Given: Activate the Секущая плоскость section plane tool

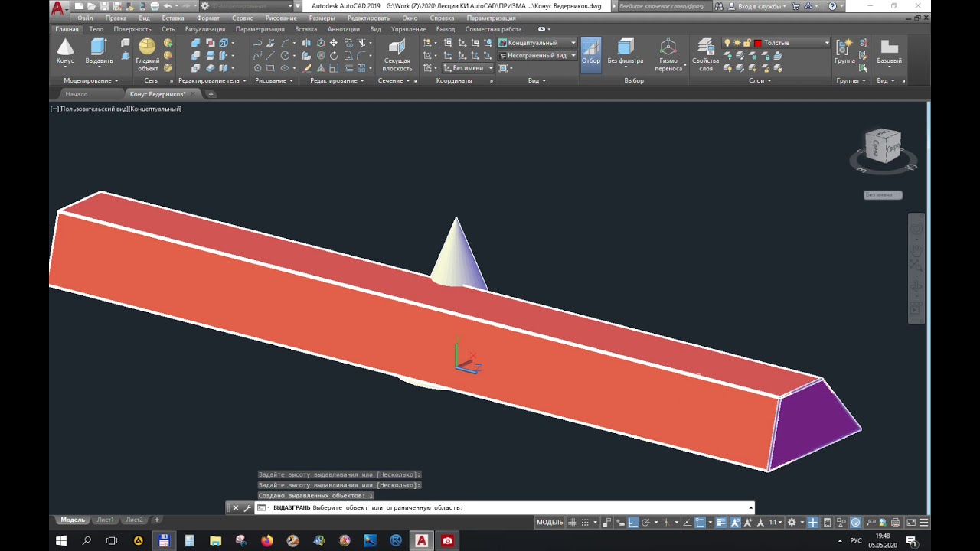Looking at the screenshot, I should (397, 55).
